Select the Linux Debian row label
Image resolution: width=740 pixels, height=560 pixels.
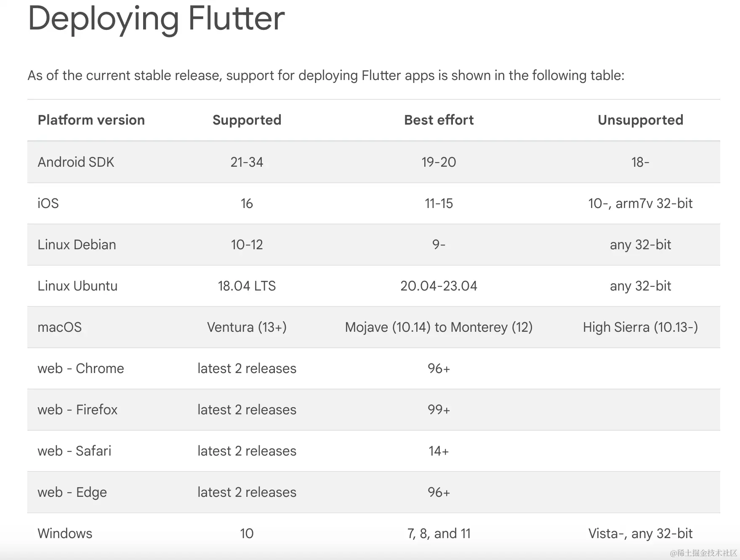[77, 245]
